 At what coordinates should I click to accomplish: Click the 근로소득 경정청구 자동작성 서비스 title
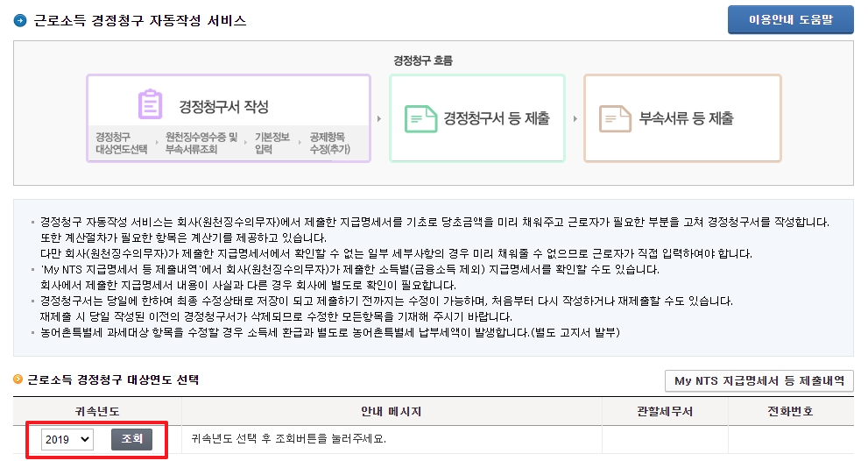tap(139, 21)
